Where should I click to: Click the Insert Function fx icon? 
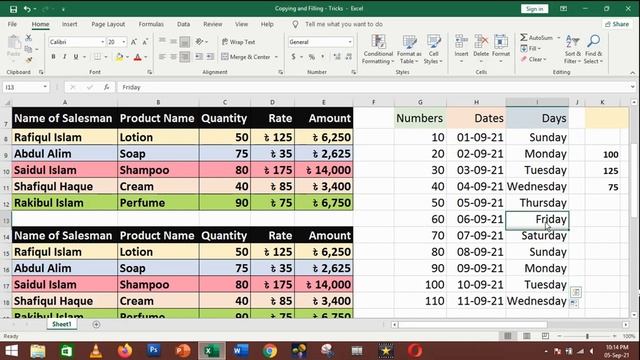106,87
